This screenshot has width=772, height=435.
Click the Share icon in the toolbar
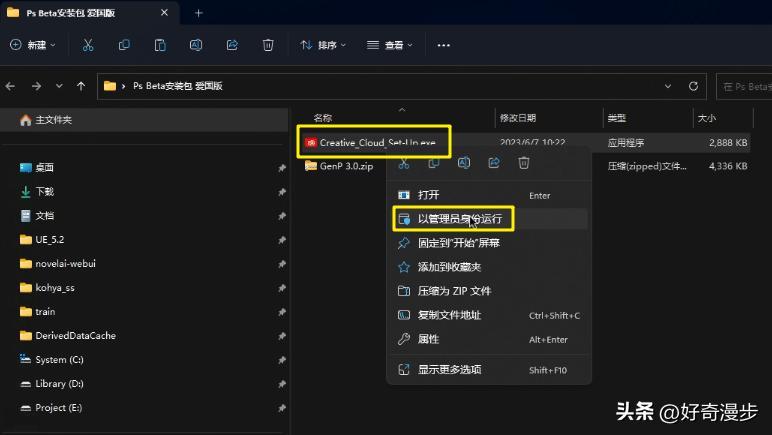click(232, 45)
